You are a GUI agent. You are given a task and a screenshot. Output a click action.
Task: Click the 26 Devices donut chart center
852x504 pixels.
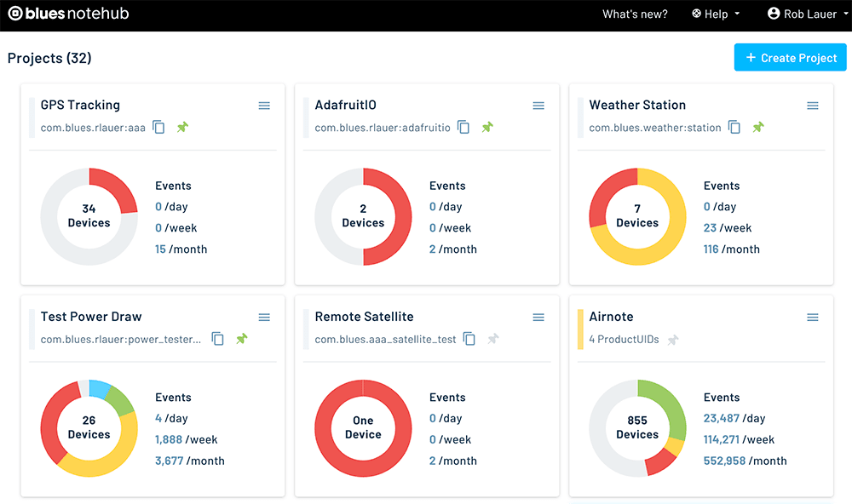click(x=89, y=428)
